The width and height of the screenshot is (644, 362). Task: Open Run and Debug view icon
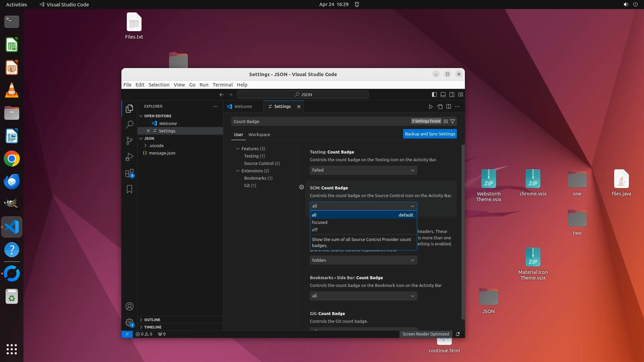[129, 157]
